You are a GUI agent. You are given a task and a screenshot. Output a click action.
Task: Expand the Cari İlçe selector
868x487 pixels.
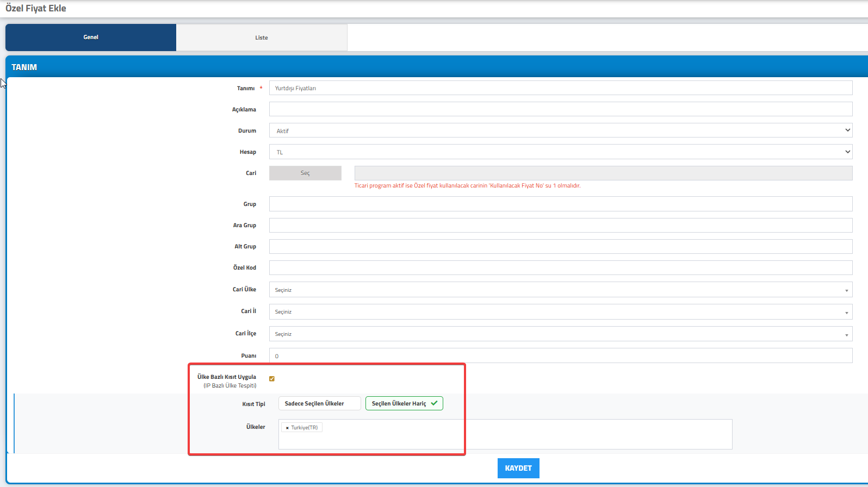pos(560,334)
